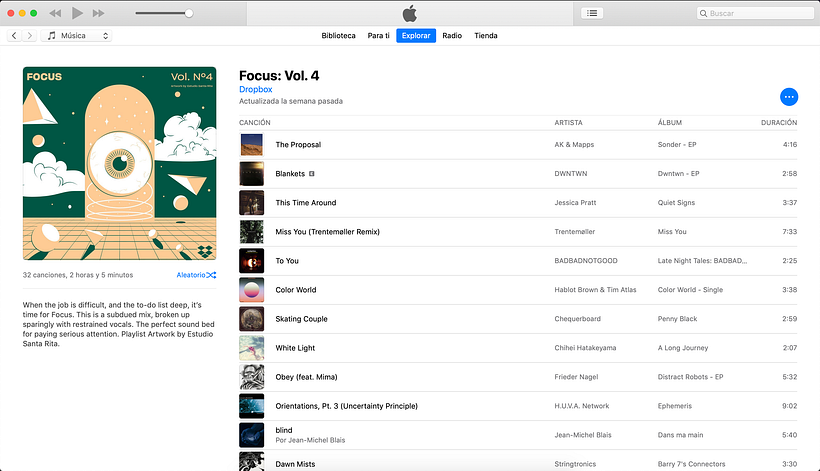Go back with the left chevron
Image resolution: width=820 pixels, height=471 pixels.
tap(14, 36)
